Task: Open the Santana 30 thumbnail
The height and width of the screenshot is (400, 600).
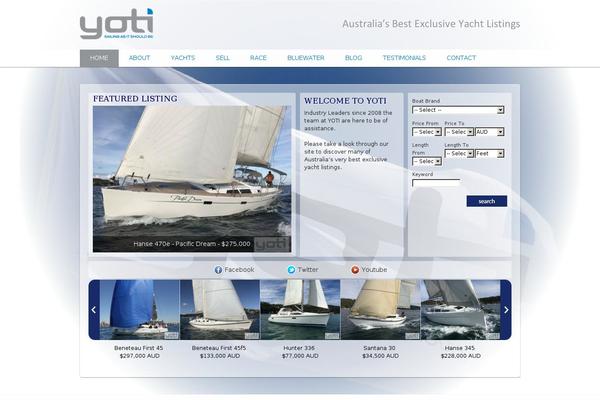Action: coord(380,310)
